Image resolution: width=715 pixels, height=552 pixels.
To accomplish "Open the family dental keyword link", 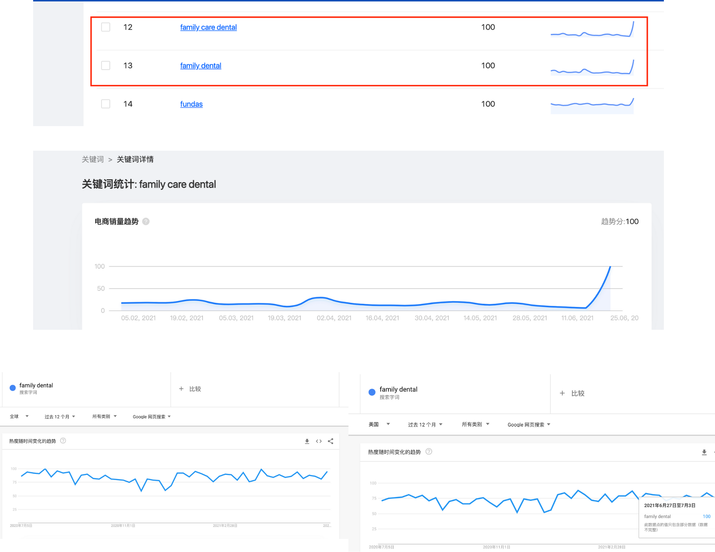I will pyautogui.click(x=201, y=66).
